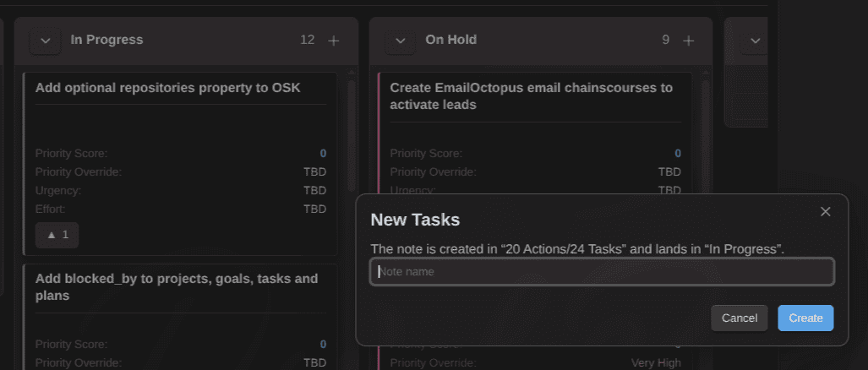Create the new note
This screenshot has height=370, width=868.
805,318
